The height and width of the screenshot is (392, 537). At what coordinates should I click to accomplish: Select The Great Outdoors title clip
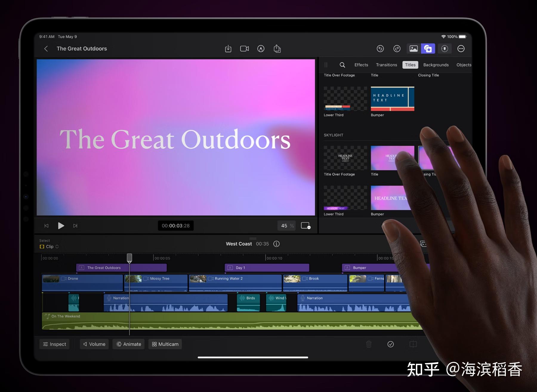121,268
